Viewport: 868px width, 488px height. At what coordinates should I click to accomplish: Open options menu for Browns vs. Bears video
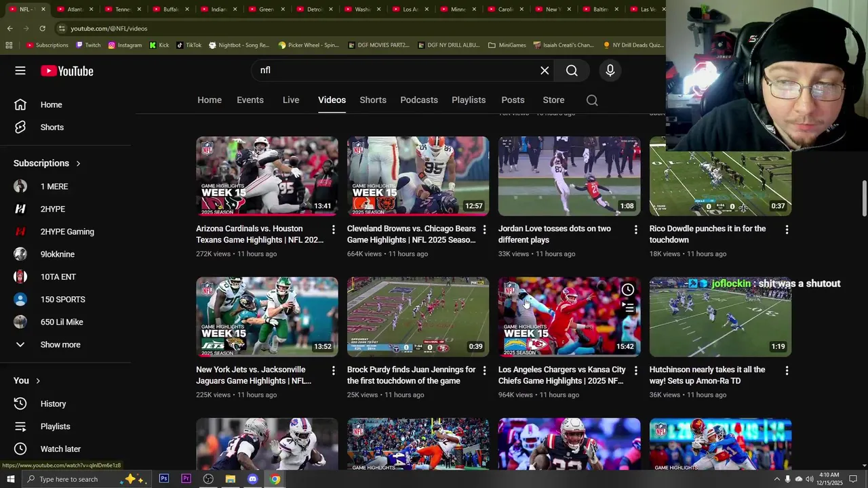click(x=484, y=230)
